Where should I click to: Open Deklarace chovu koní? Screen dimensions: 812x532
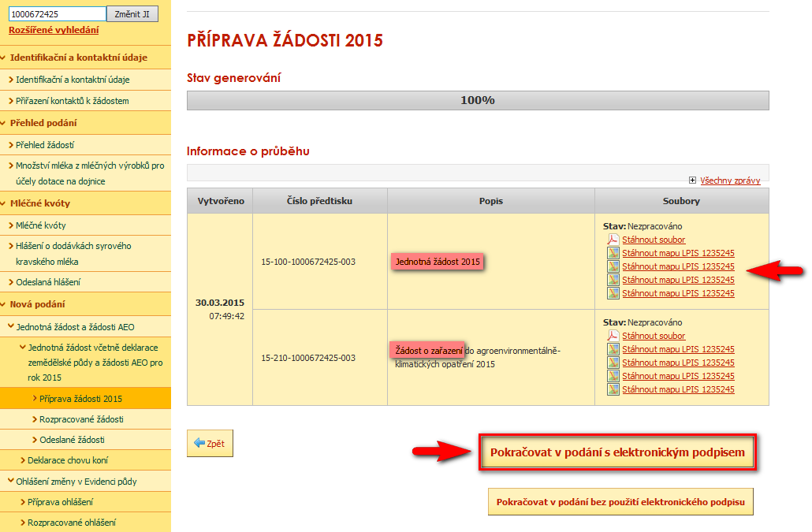coord(68,460)
